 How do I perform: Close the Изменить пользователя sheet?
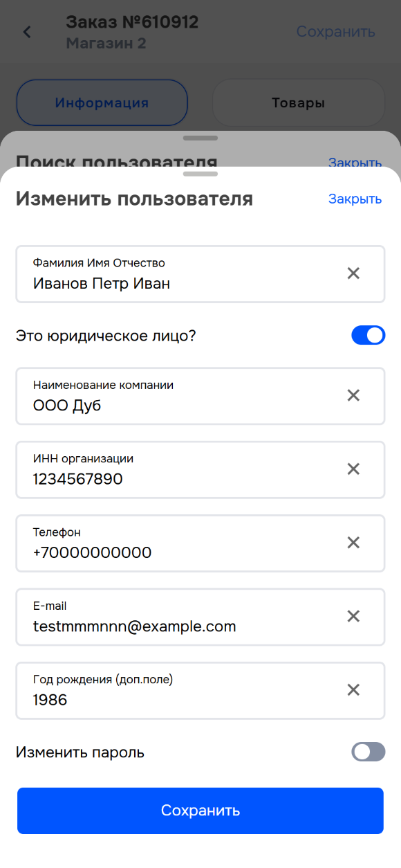click(x=355, y=199)
